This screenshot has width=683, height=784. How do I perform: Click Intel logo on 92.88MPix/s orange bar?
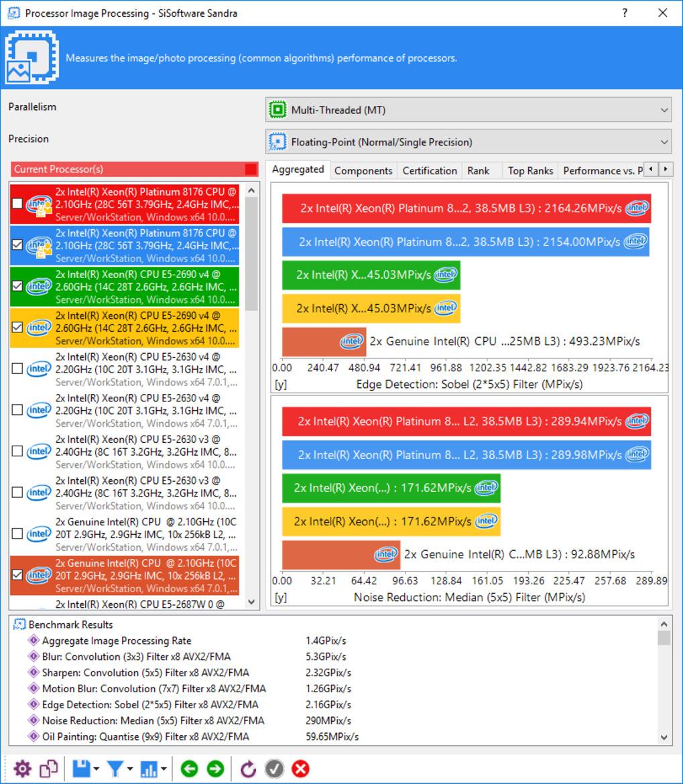(386, 554)
